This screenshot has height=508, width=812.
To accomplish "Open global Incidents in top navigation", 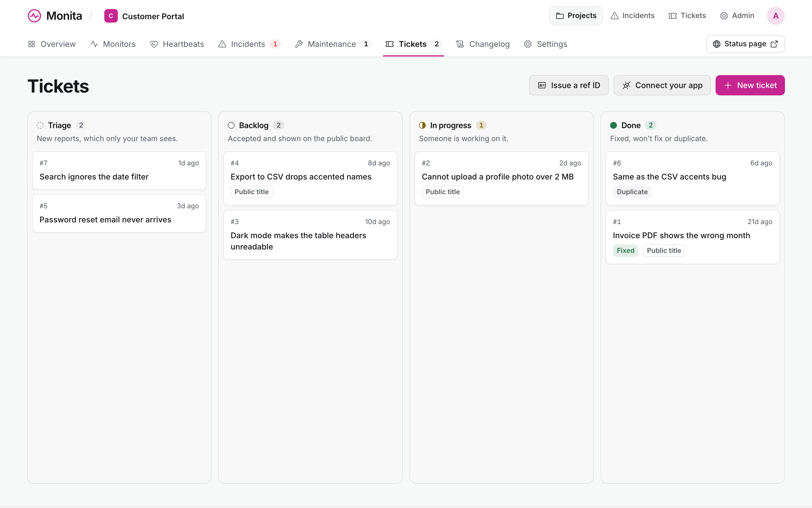I will [x=632, y=16].
